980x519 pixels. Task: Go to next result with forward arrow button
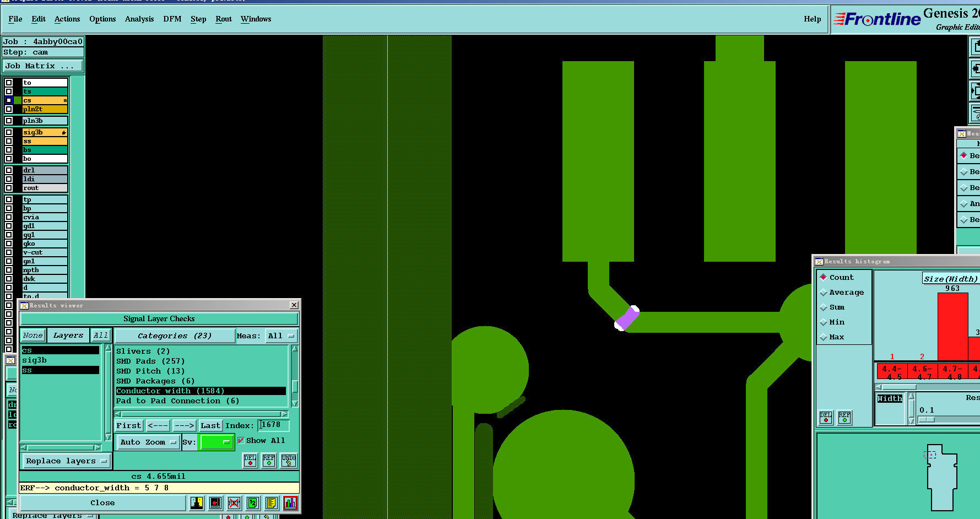pos(184,425)
